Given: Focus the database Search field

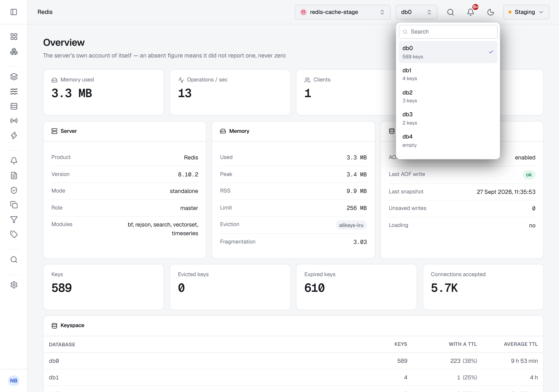Looking at the screenshot, I should [x=448, y=32].
